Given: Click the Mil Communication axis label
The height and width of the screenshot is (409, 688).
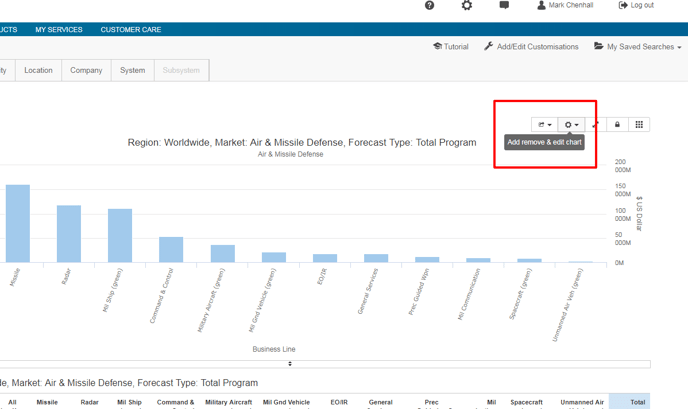Looking at the screenshot, I should tap(469, 294).
